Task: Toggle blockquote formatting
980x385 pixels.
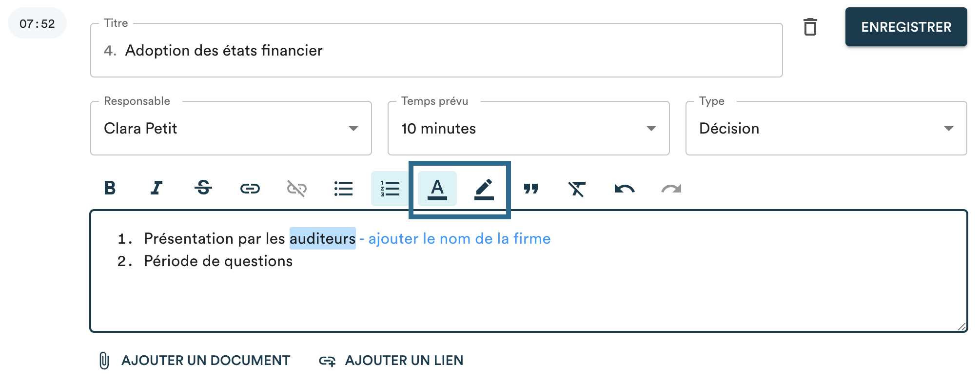Action: [x=531, y=188]
